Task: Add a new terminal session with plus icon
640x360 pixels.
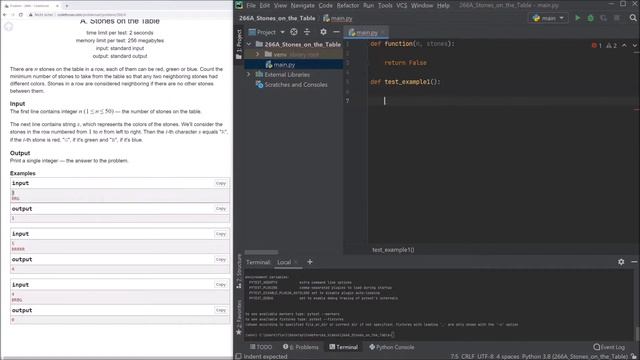Action: (310, 262)
